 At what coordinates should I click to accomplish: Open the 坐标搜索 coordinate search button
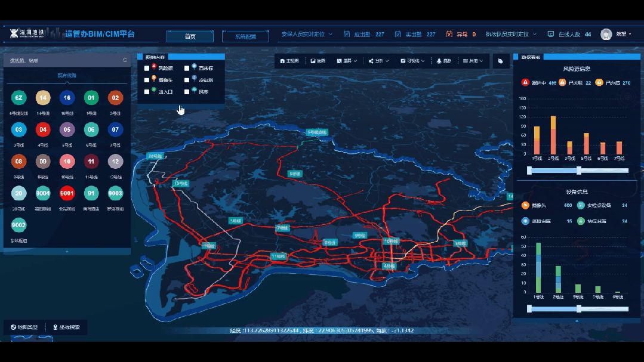click(66, 327)
